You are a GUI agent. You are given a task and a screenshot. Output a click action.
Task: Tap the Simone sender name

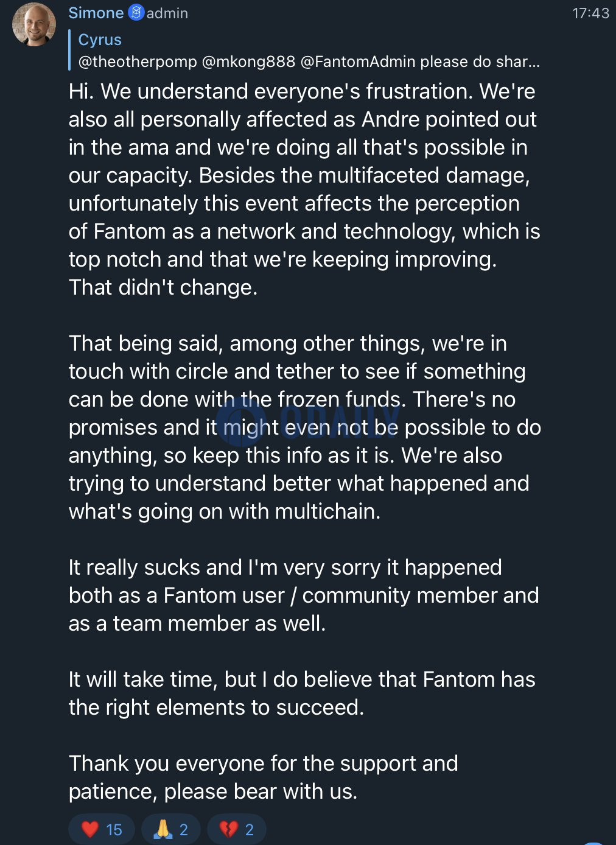tap(96, 13)
